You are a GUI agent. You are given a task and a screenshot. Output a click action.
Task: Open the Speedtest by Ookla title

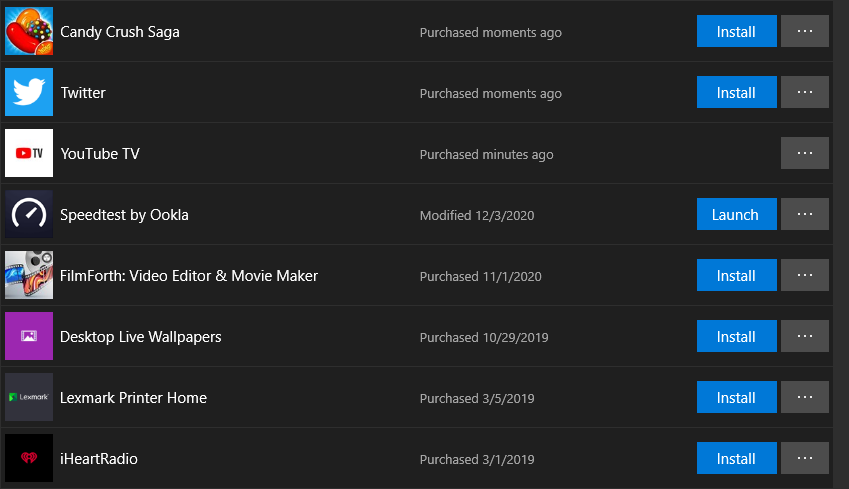(x=125, y=215)
